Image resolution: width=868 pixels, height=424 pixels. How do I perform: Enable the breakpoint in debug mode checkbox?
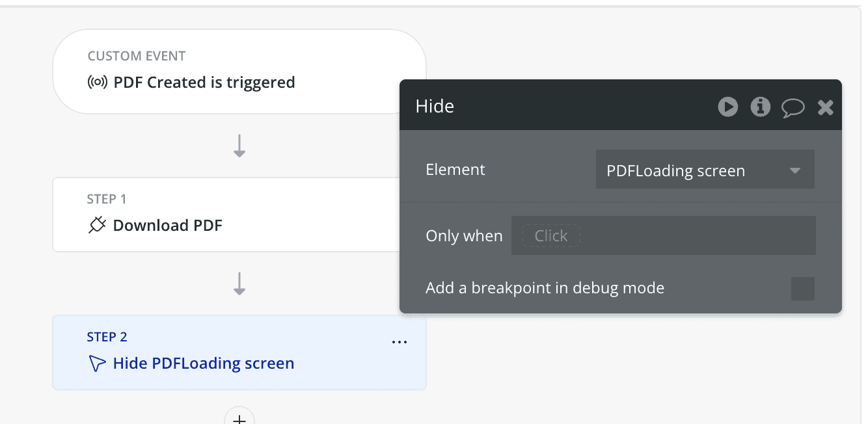tap(802, 288)
